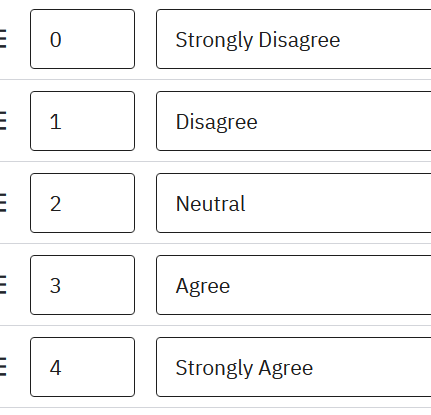Image resolution: width=431 pixels, height=415 pixels.
Task: Pick the drag handle for Strongly Agree row
Action: (x=3, y=367)
